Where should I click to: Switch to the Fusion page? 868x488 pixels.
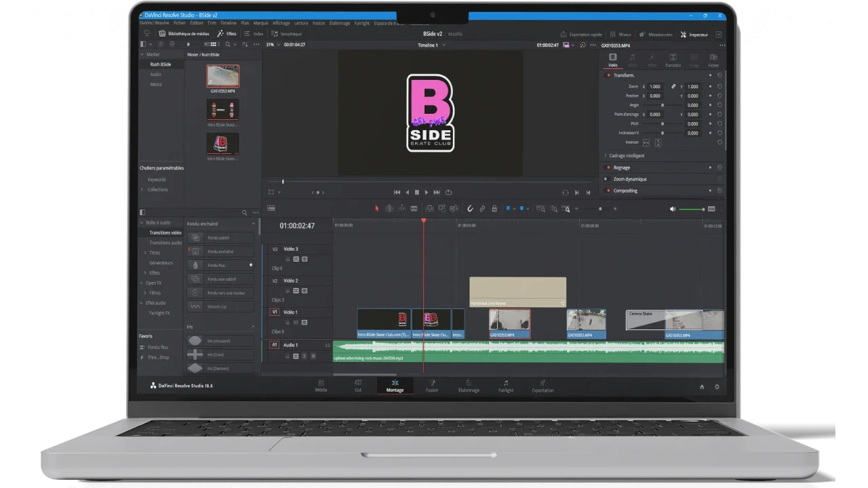tap(432, 386)
